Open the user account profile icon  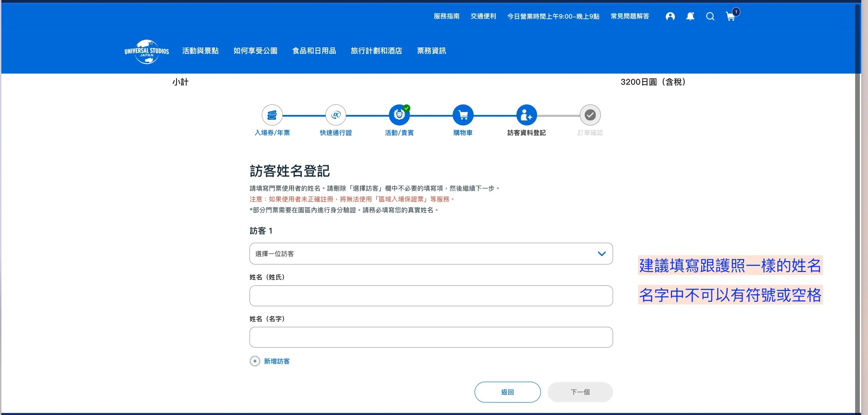tap(670, 16)
